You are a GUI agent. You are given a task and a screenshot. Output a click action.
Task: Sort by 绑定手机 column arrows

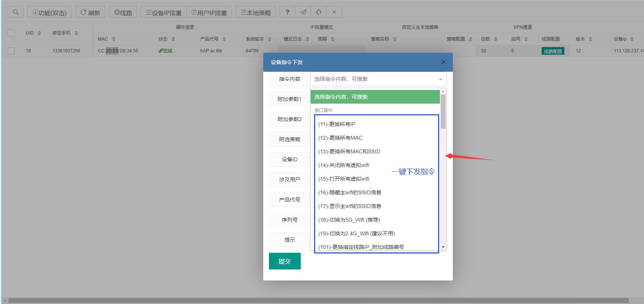76,33
